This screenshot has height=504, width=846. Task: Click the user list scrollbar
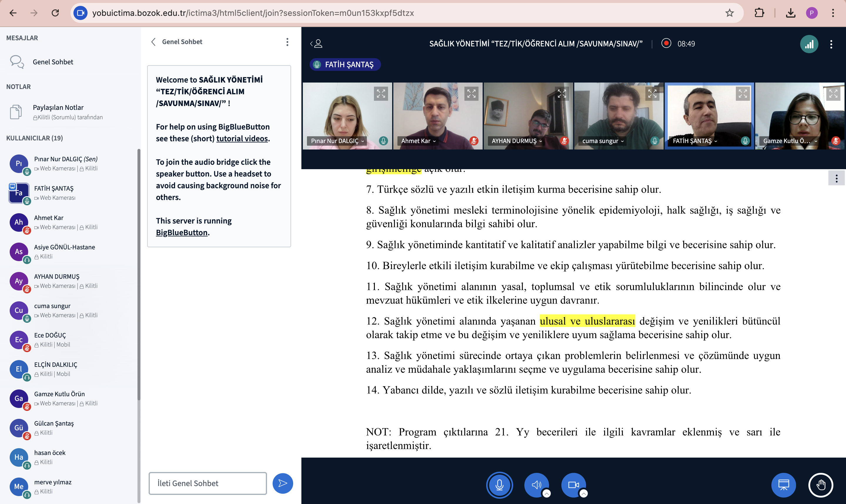139,272
